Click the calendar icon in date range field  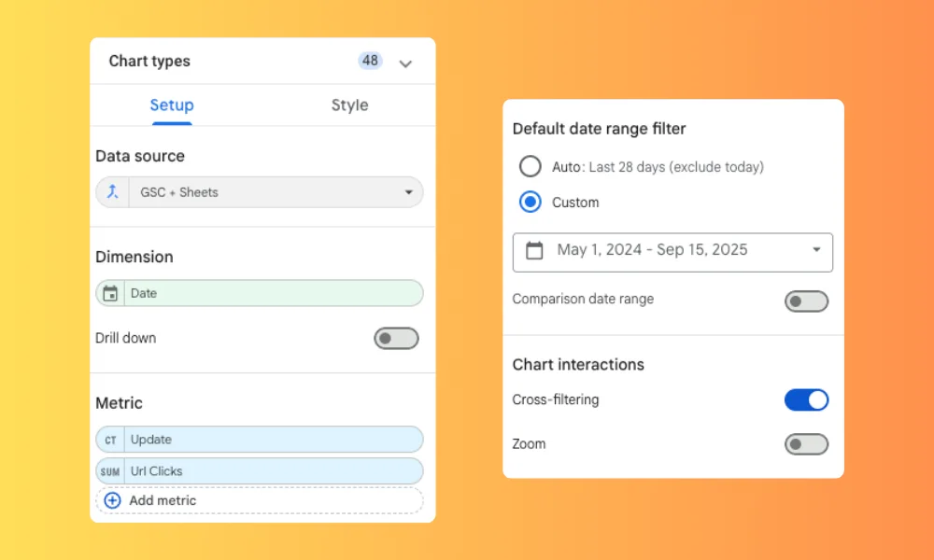[x=534, y=250]
